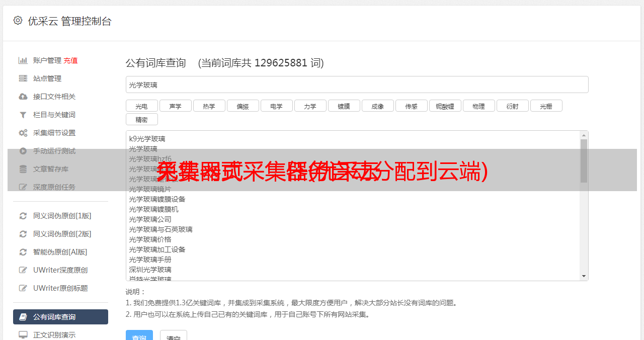Click the server icon for 站点管理

pos(23,78)
